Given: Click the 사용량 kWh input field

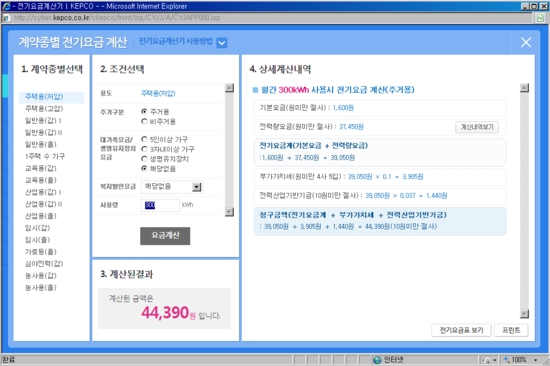Looking at the screenshot, I should coord(160,205).
